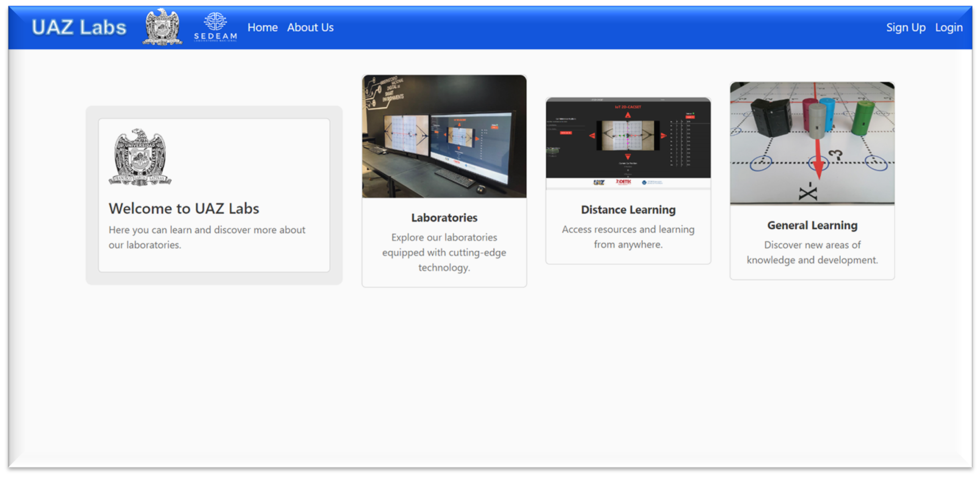Click the Laboratories card description text
The width and height of the screenshot is (980, 479).
click(x=444, y=252)
